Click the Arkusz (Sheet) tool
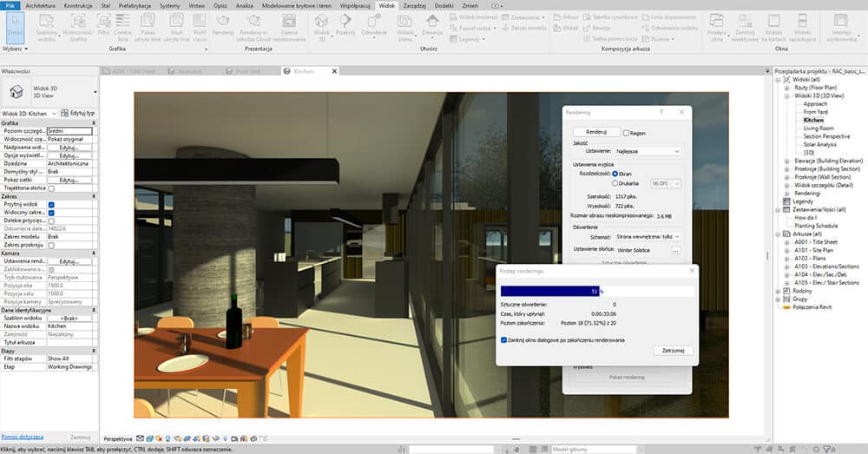Screen dimensions: 868x454 566,17
